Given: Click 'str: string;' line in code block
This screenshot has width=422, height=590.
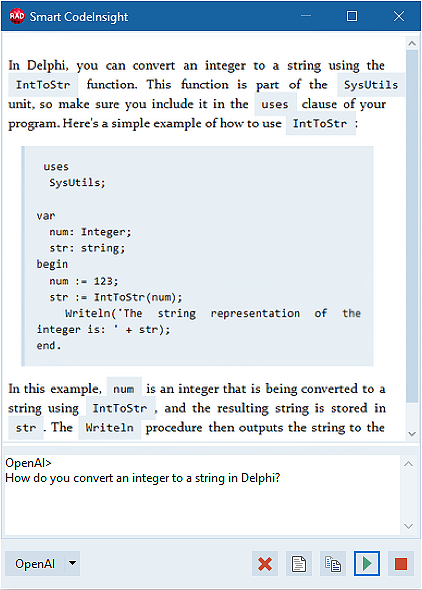Looking at the screenshot, I should click(87, 248).
